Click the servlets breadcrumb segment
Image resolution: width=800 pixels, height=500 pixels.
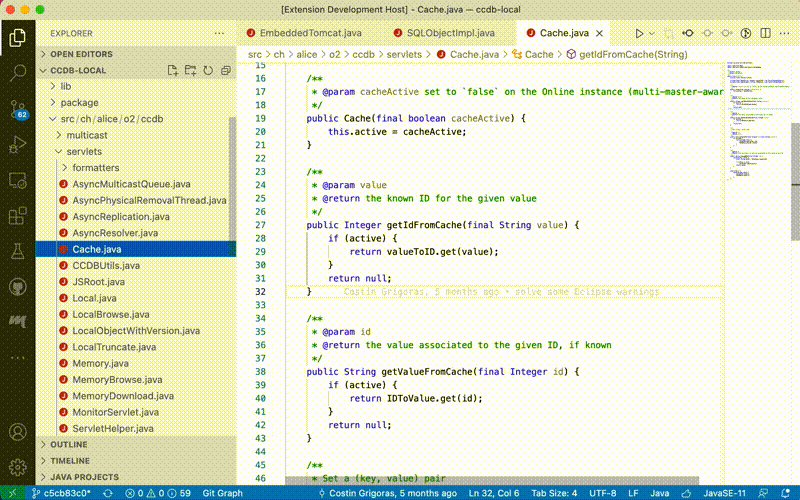tap(404, 55)
